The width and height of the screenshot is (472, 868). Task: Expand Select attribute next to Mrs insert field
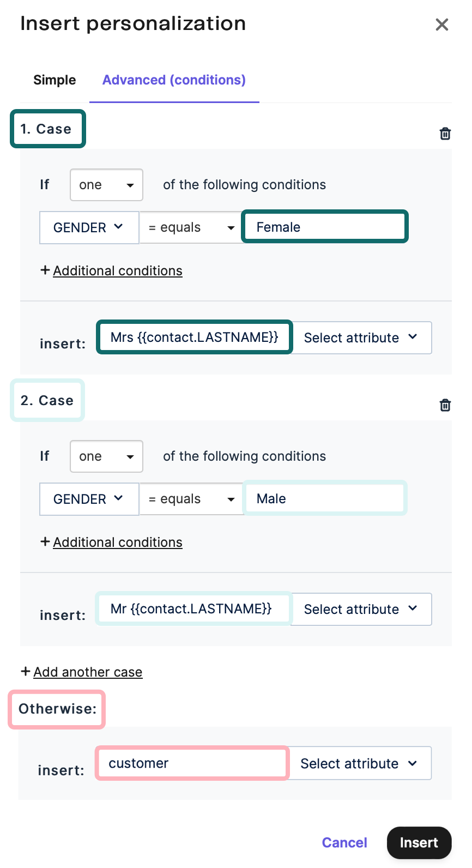coord(362,337)
